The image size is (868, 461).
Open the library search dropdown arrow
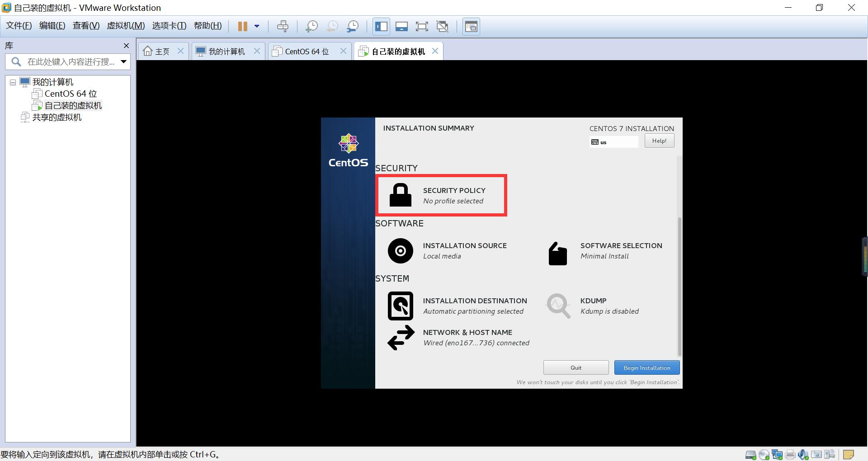(x=123, y=61)
